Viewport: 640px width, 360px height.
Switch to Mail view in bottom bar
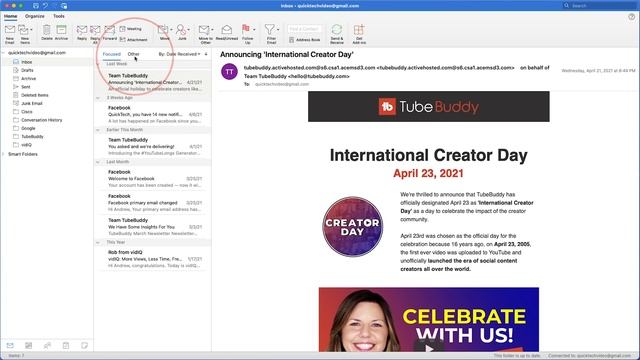click(x=10, y=345)
